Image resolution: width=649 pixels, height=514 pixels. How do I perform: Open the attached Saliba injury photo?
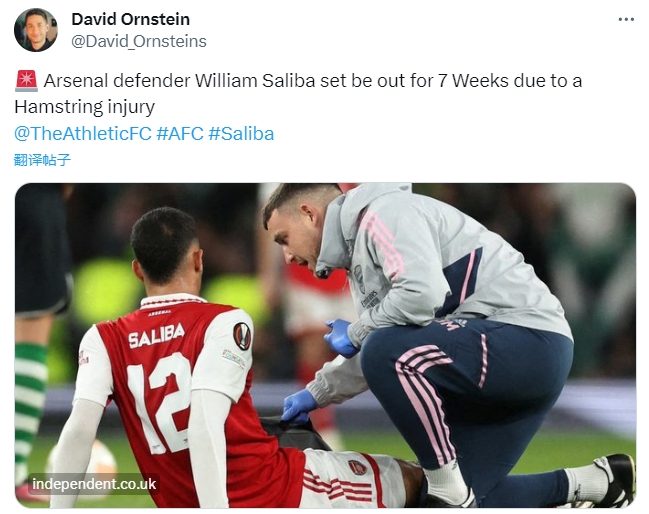click(x=325, y=345)
